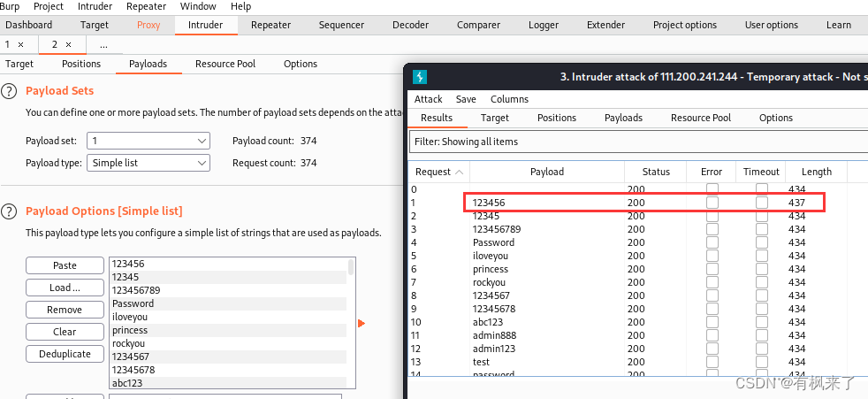Open the Burp menu
868x399 pixels.
pyautogui.click(x=10, y=7)
